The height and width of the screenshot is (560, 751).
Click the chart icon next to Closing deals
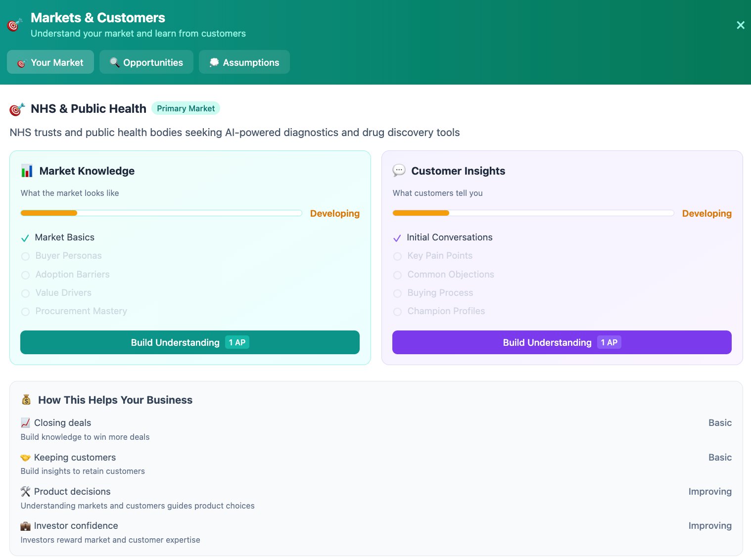tap(25, 423)
